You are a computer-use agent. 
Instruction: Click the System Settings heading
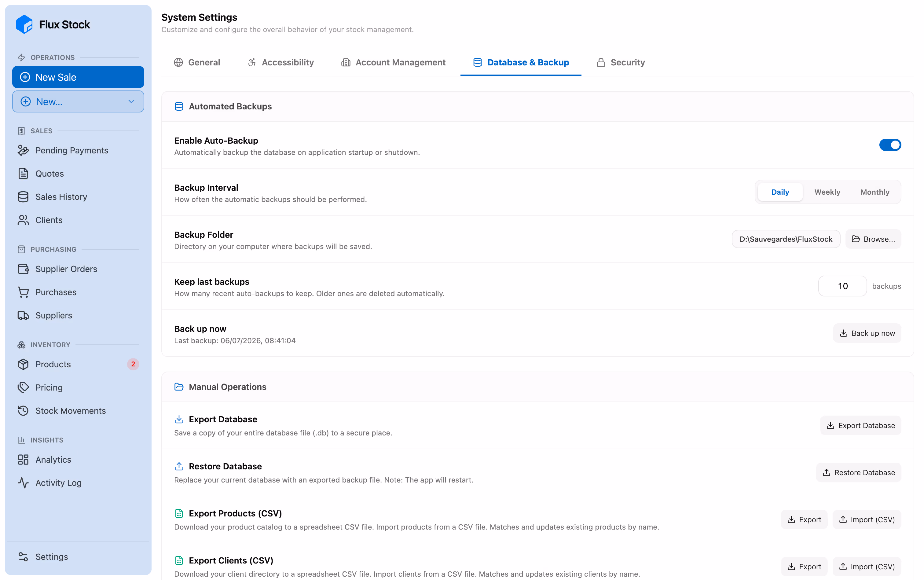click(199, 17)
